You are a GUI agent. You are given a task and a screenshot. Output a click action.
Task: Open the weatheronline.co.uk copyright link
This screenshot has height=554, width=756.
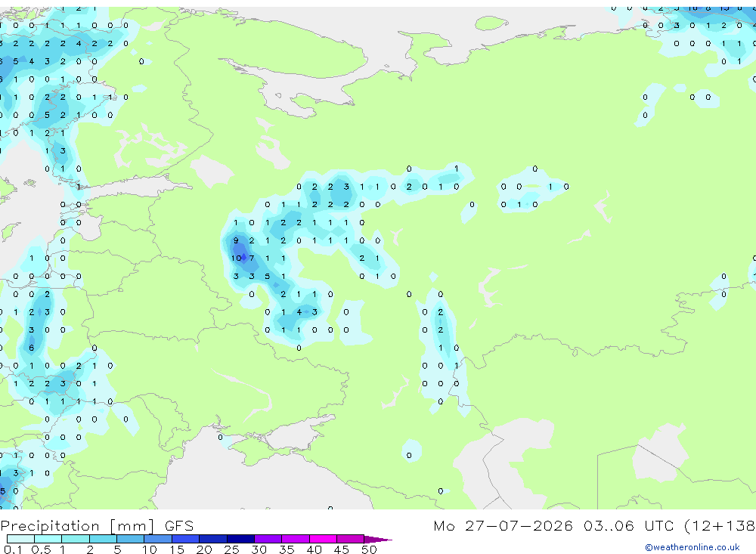pos(692,547)
